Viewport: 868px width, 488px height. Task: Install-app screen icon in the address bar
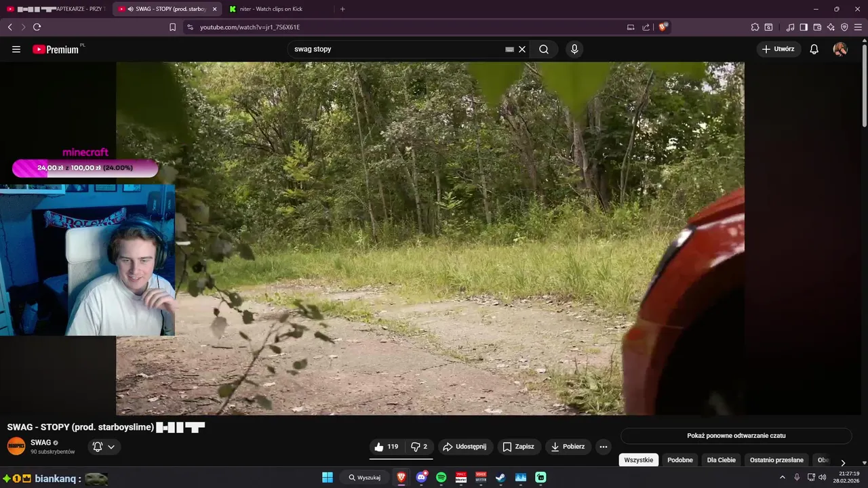pyautogui.click(x=631, y=27)
